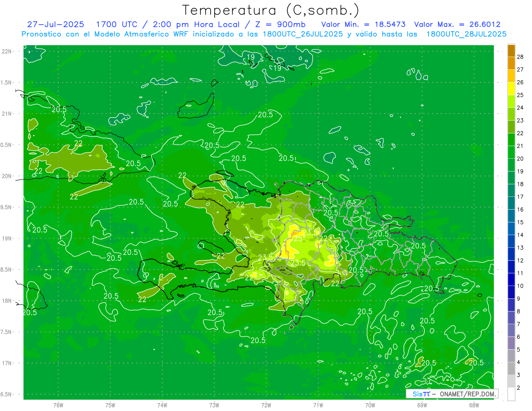Click the "70W" longitude axis label
Screen dimensions: 532x411
[x=370, y=405]
